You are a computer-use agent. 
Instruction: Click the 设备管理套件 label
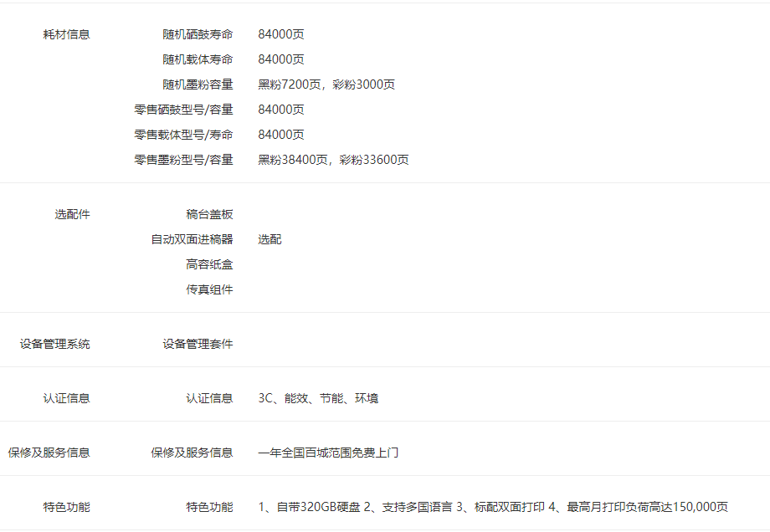coord(198,344)
